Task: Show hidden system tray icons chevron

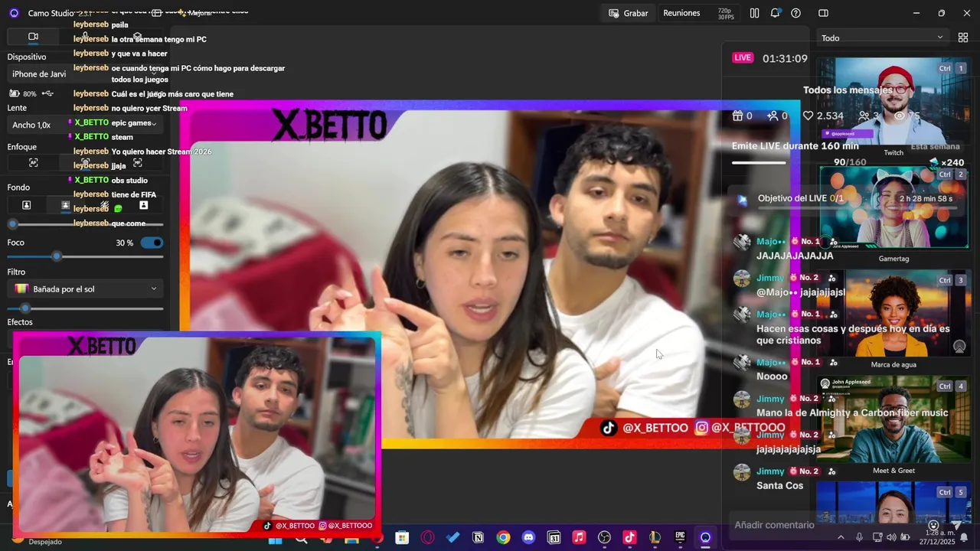Action: 841,537
